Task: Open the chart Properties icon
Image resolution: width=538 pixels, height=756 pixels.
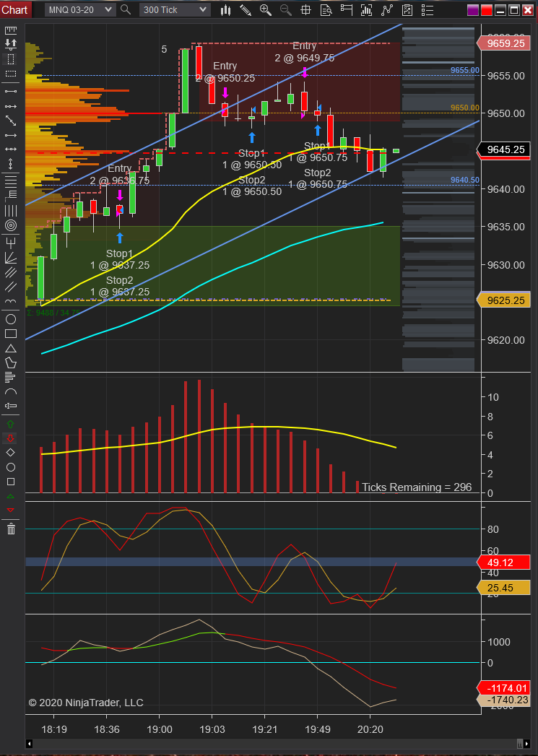Action: (407, 9)
